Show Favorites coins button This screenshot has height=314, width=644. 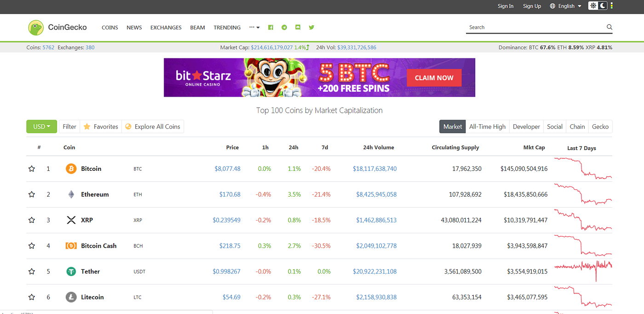click(x=101, y=127)
